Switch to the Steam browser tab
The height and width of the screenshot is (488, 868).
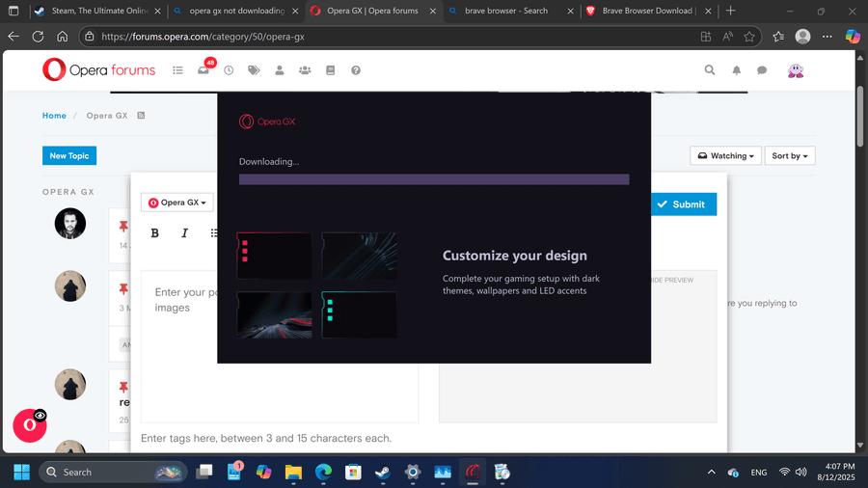point(97,11)
